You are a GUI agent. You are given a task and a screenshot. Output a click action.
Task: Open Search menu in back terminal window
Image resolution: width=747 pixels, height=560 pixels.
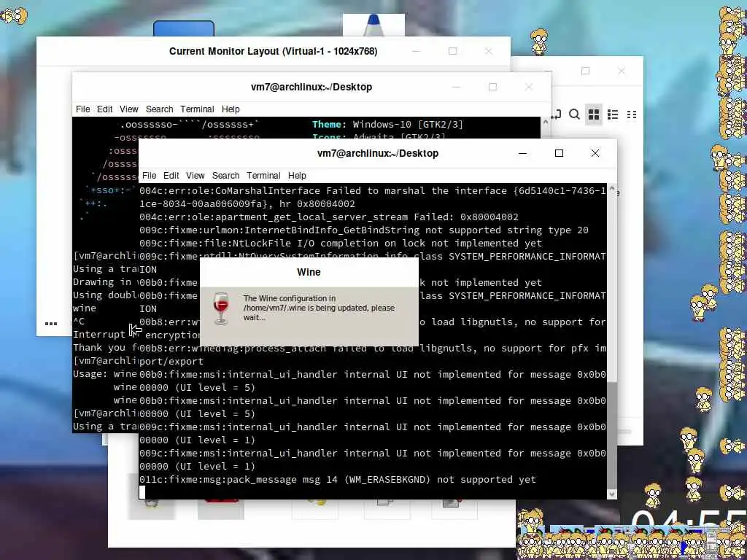pos(160,109)
